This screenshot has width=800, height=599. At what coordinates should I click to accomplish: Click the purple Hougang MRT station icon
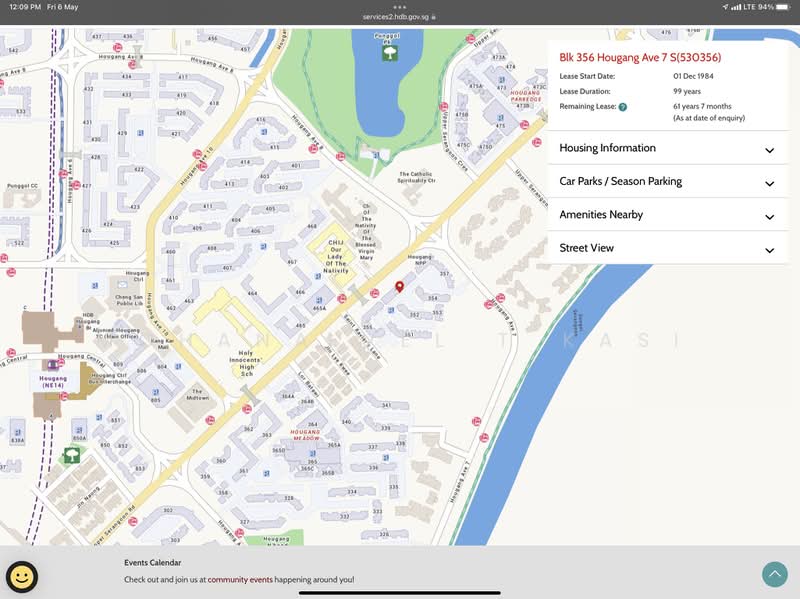pos(52,365)
